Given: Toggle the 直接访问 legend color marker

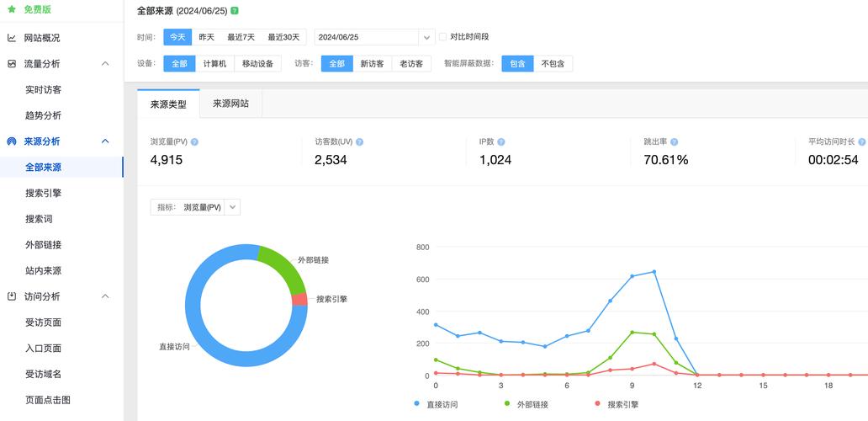Looking at the screenshot, I should coord(417,404).
